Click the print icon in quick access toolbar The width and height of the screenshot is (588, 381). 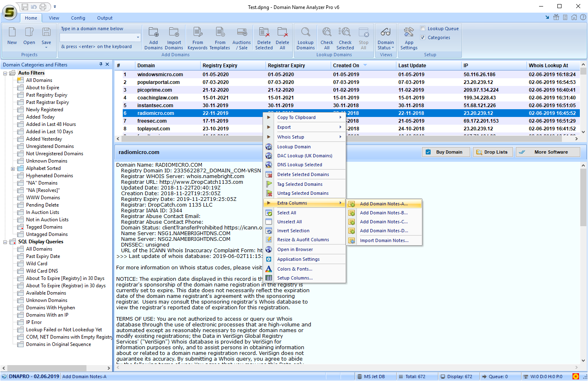(x=43, y=7)
